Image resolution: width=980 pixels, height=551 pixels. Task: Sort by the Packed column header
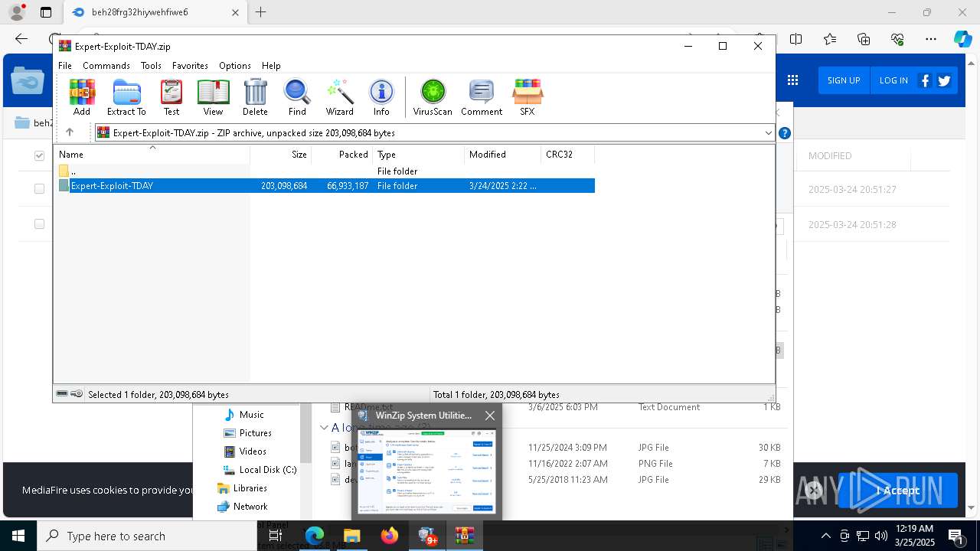342,155
